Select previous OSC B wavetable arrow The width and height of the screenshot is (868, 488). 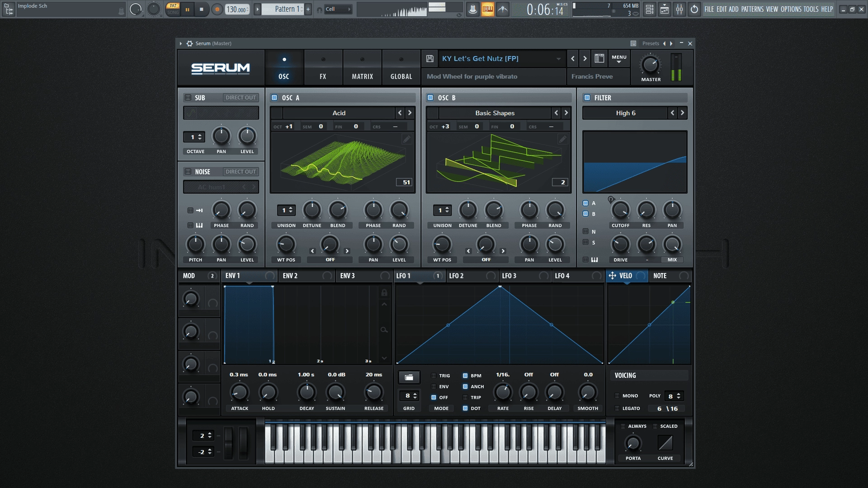pos(556,113)
